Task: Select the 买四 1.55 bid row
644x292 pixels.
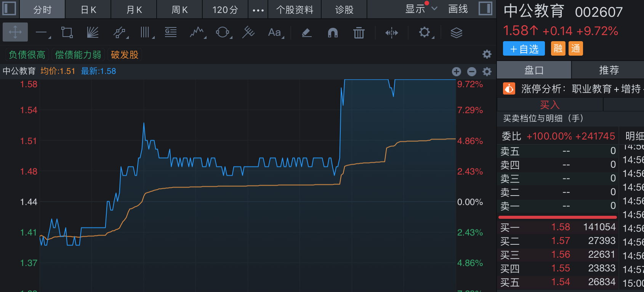Action: click(x=558, y=268)
